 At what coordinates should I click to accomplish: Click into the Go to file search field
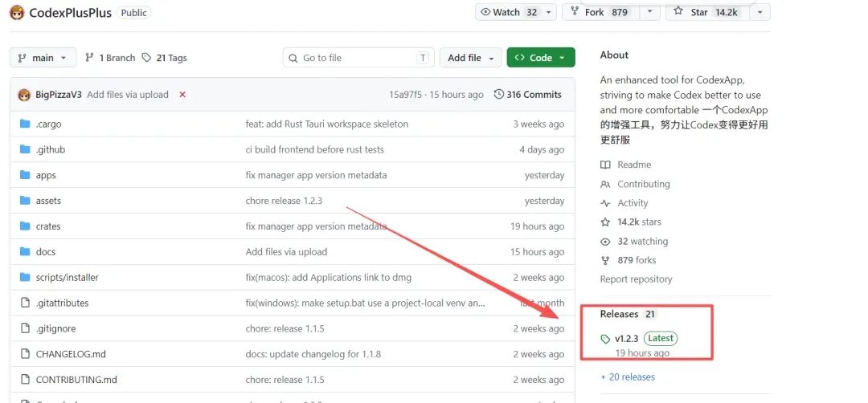pyautogui.click(x=358, y=58)
